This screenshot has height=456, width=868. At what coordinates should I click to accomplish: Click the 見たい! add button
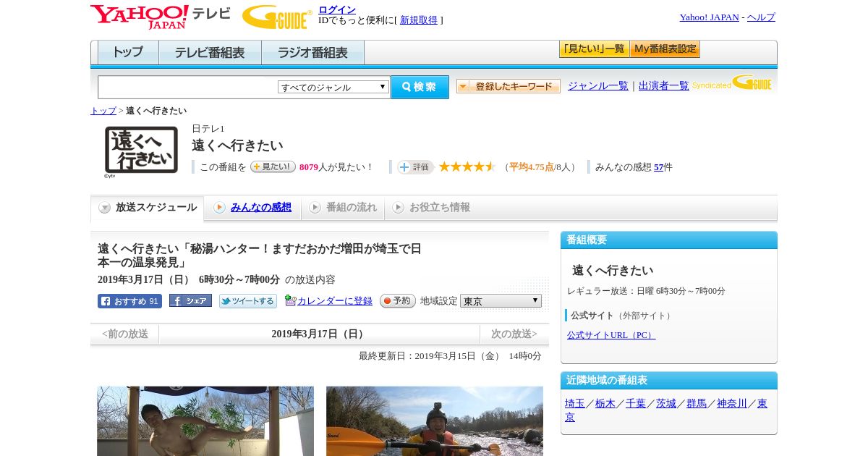273,166
